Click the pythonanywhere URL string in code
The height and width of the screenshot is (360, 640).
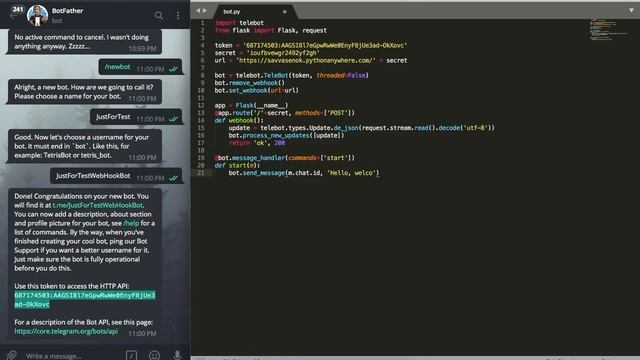[306, 60]
